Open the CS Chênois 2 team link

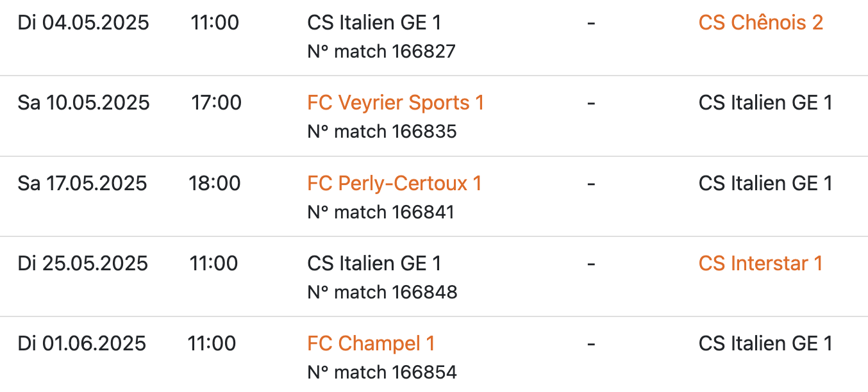coord(760,23)
